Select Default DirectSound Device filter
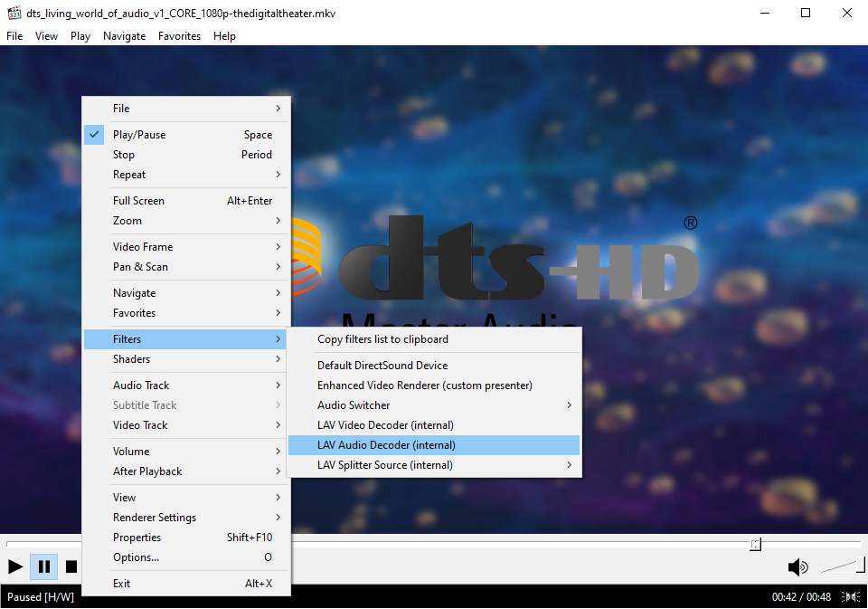This screenshot has width=868, height=609. (434, 366)
